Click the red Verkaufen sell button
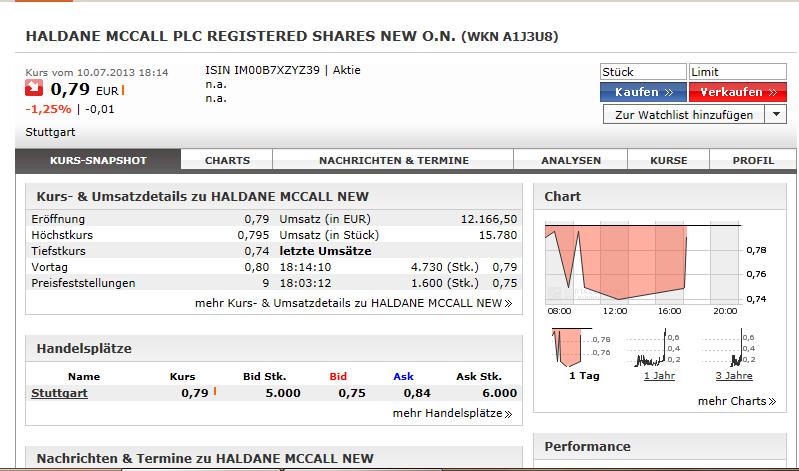 click(x=738, y=92)
